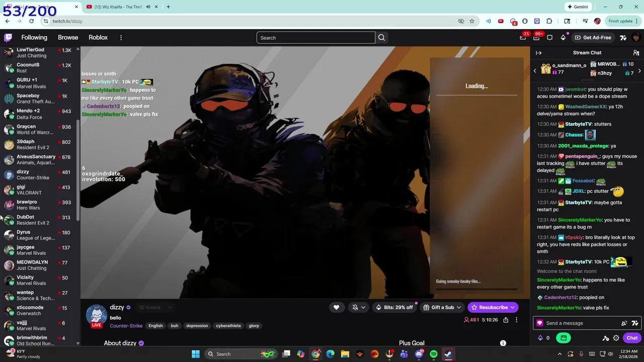Click the cyberathlete tag

pyautogui.click(x=228, y=326)
